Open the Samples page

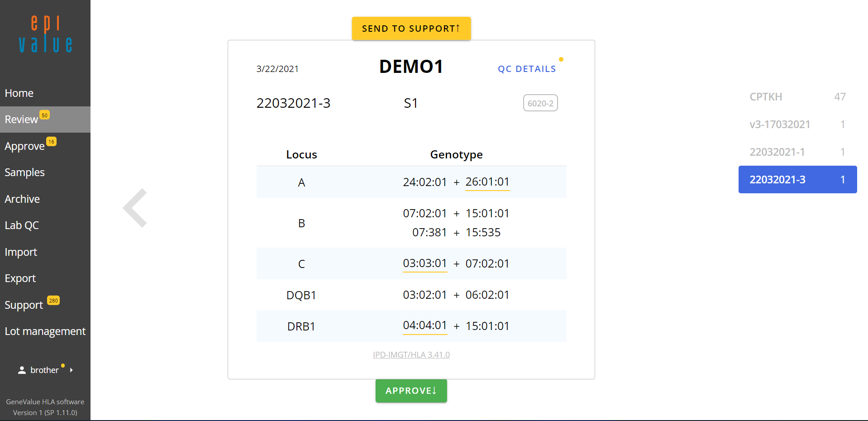point(24,172)
